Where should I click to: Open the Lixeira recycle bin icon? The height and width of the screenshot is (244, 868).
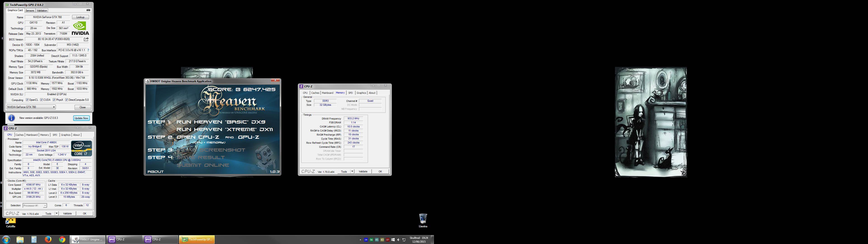pyautogui.click(x=423, y=221)
